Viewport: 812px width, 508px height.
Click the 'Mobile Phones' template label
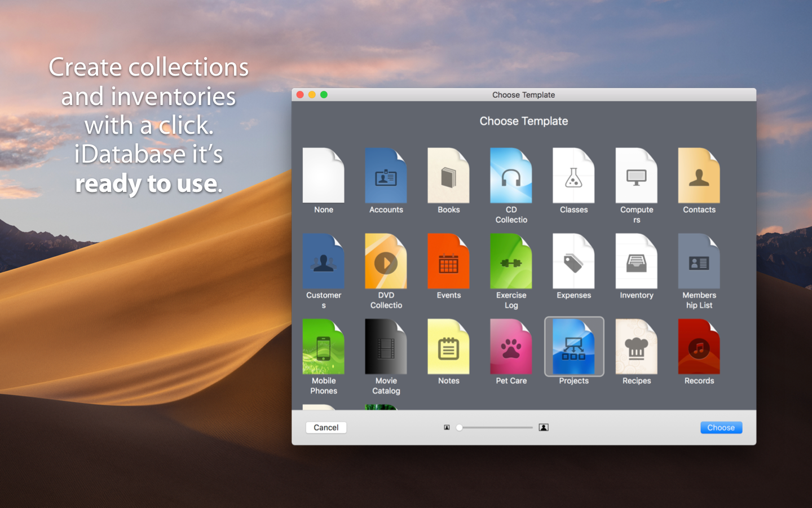tap(324, 386)
